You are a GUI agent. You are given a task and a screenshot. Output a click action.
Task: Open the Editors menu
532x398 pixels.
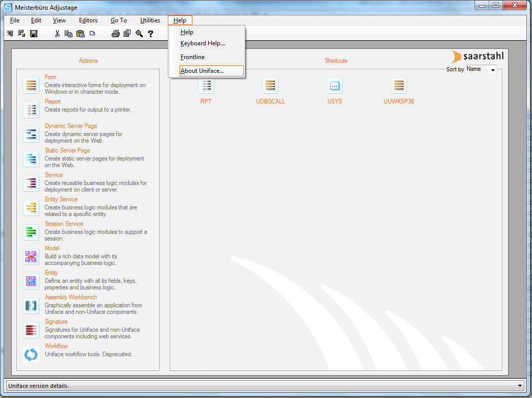point(88,20)
